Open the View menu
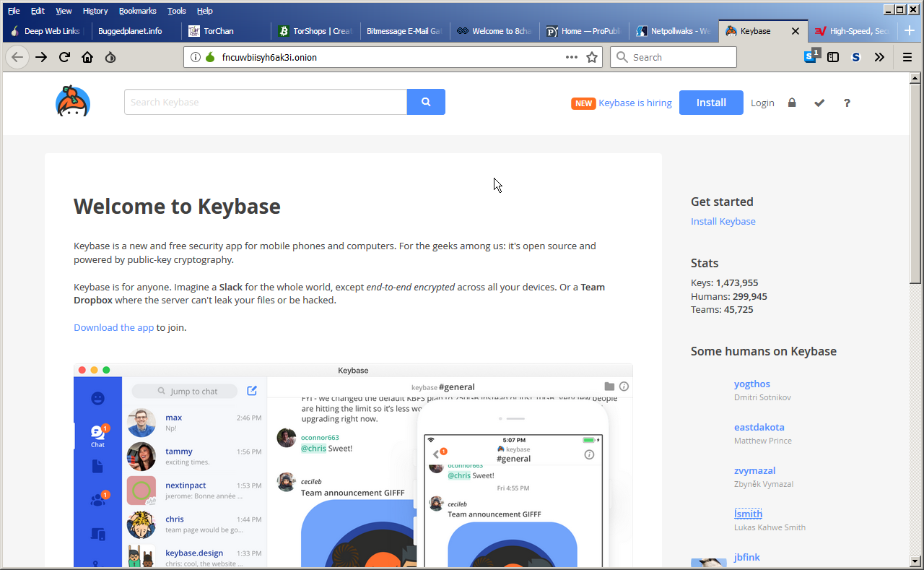 click(64, 11)
